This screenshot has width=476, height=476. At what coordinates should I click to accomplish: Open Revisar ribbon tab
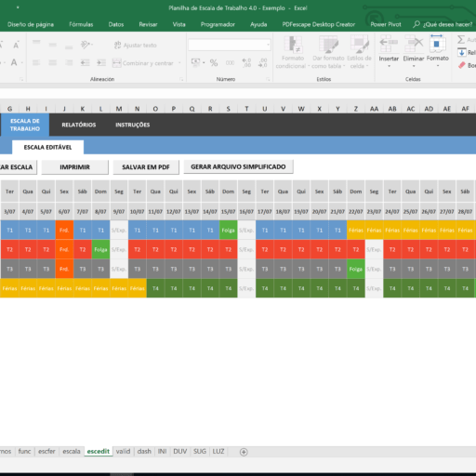coord(148,24)
